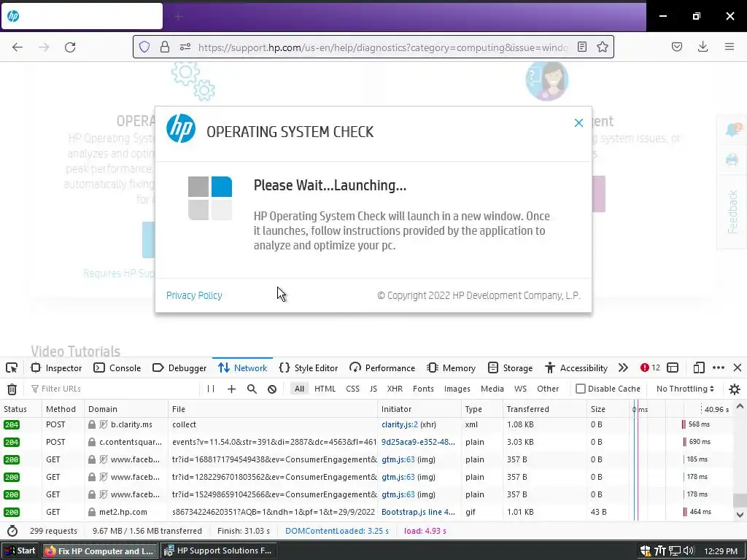The image size is (747, 560).
Task: Open the Performance tab
Action: [x=382, y=367]
